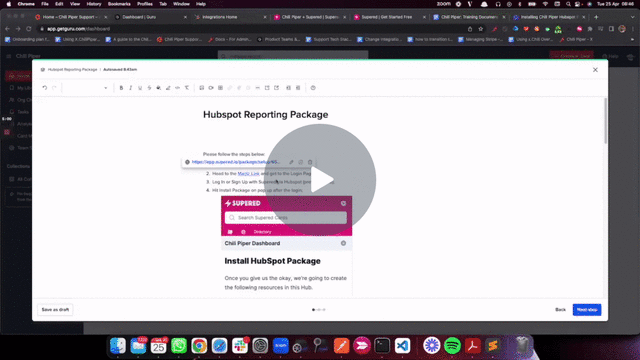Open the Magic Link hyperlink in step 2
The width and height of the screenshot is (640, 360).
pyautogui.click(x=248, y=173)
